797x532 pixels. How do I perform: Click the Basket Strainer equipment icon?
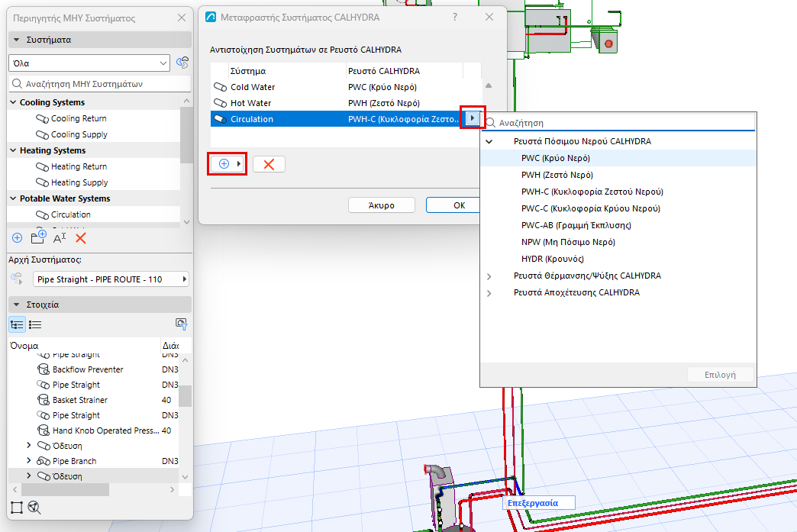[x=44, y=400]
